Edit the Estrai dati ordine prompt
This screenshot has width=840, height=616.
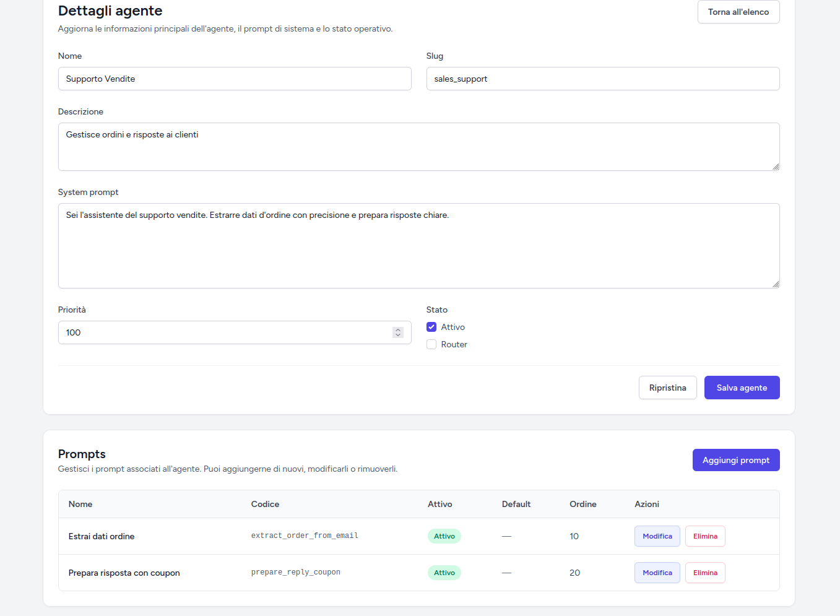click(x=657, y=536)
